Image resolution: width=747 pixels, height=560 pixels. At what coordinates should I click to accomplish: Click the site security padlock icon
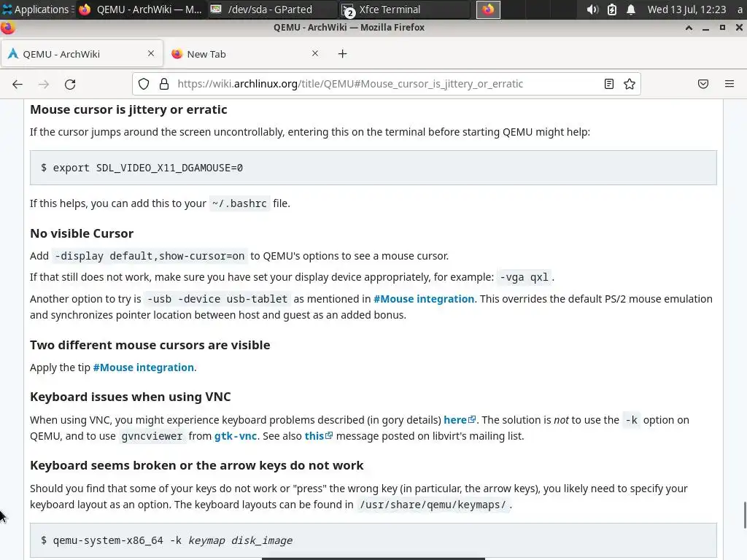click(164, 85)
